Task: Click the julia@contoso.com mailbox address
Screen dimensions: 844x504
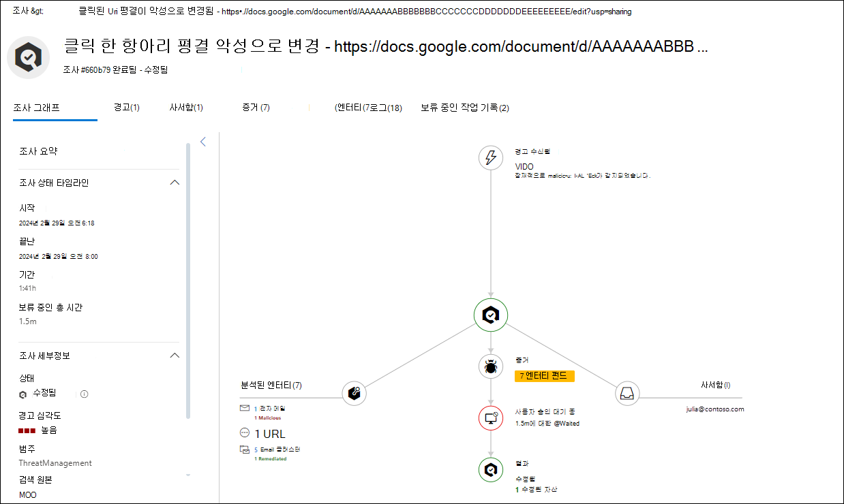Action: pyautogui.click(x=715, y=409)
